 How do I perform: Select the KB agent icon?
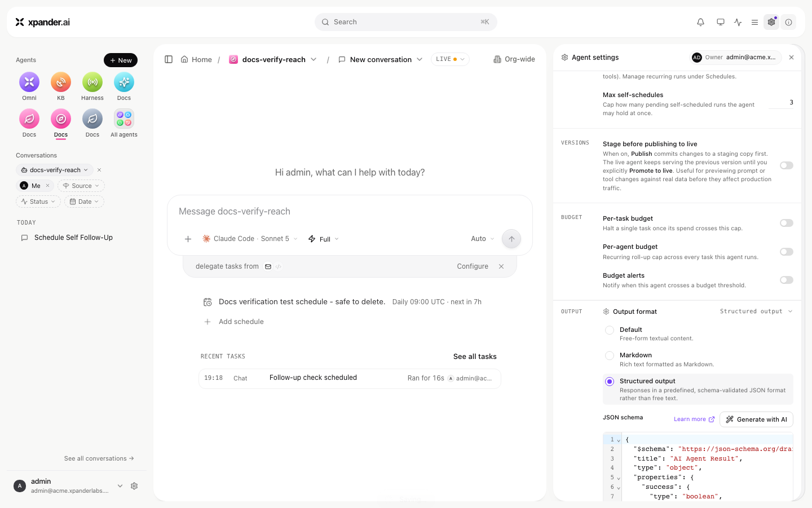tap(61, 82)
